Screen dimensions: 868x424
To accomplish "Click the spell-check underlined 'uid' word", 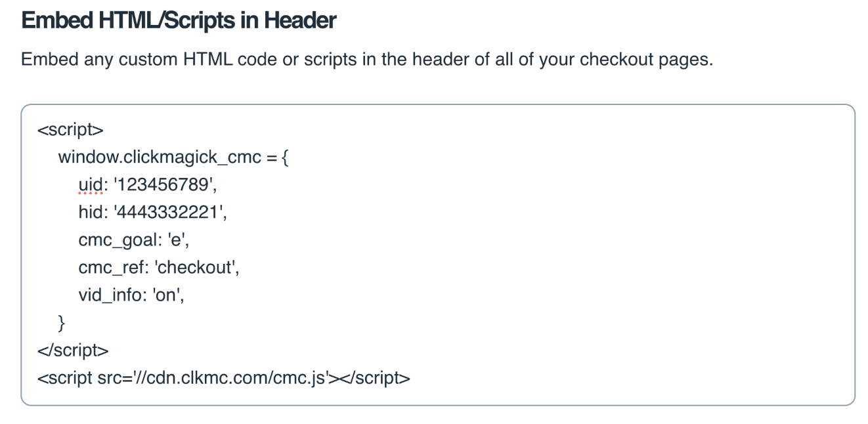I will coord(89,186).
